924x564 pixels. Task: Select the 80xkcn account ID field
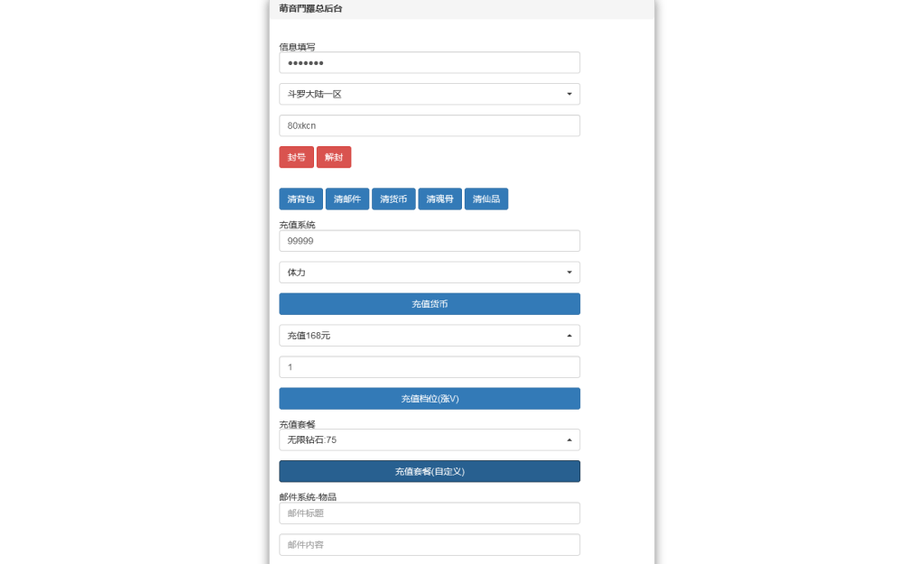pos(429,125)
